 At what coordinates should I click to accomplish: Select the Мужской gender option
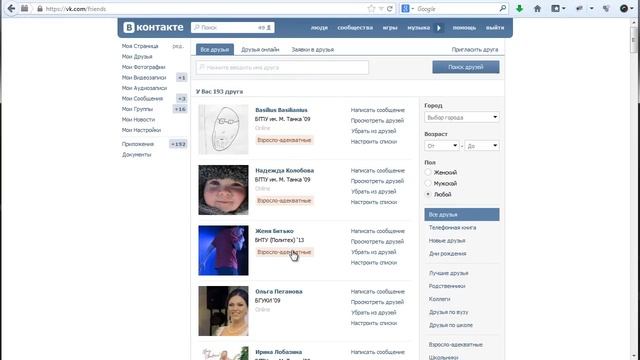pos(428,183)
